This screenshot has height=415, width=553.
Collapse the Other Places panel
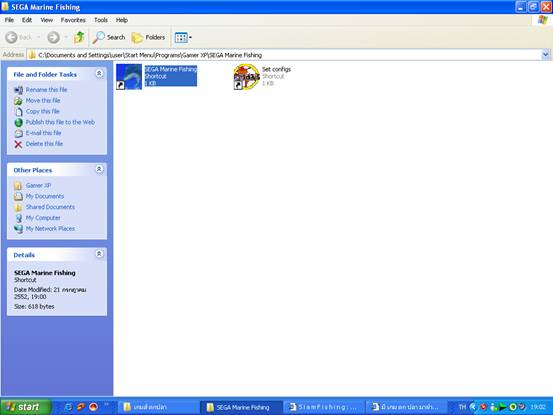[x=99, y=169]
